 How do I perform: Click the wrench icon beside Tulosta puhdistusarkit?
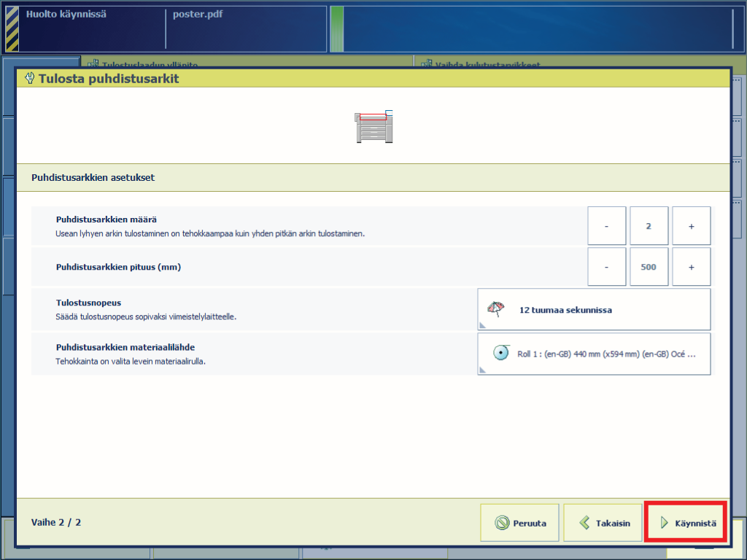pyautogui.click(x=29, y=78)
